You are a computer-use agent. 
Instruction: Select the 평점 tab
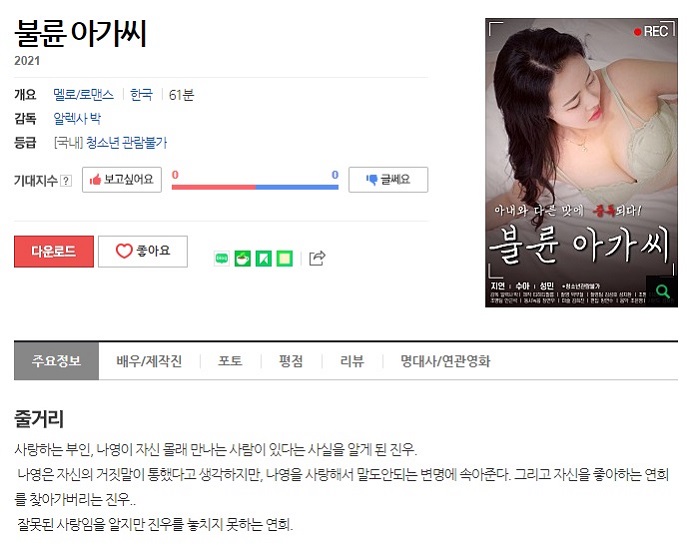pos(291,361)
